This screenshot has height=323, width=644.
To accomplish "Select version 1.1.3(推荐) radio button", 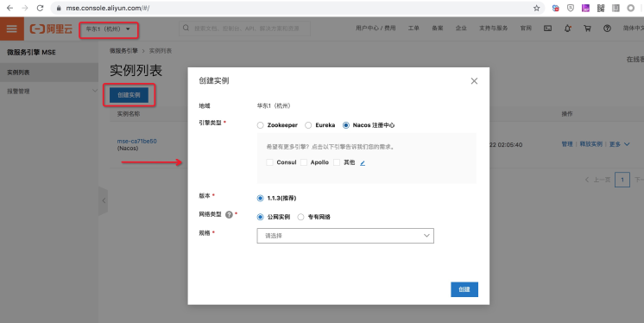I will pos(260,198).
